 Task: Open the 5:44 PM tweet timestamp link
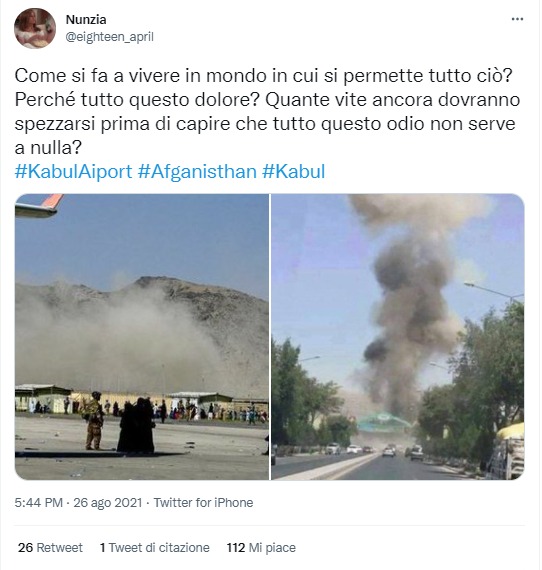(x=39, y=502)
